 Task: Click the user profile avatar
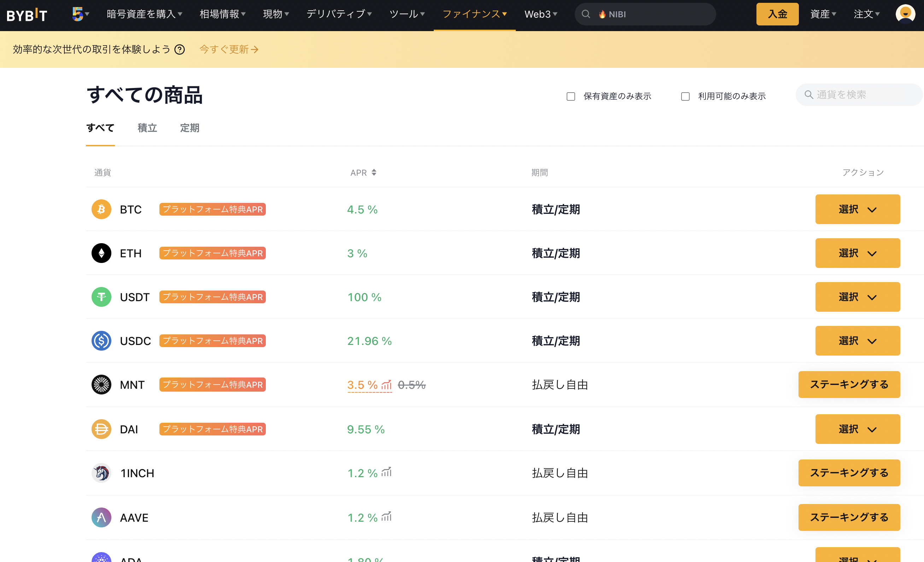[905, 14]
